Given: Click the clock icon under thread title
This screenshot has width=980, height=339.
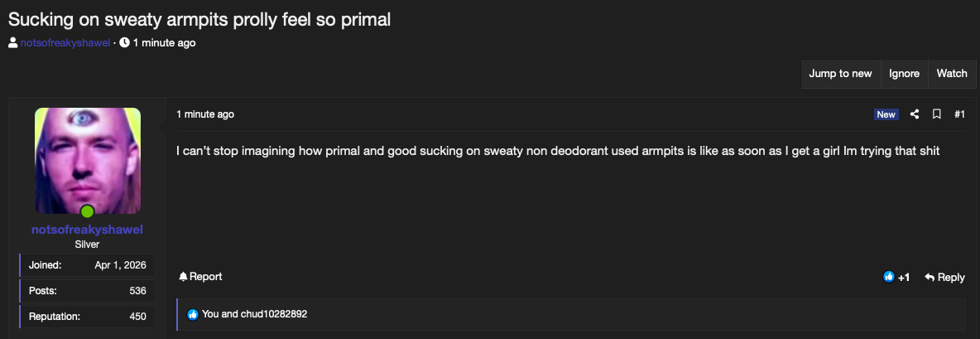Looking at the screenshot, I should [124, 43].
